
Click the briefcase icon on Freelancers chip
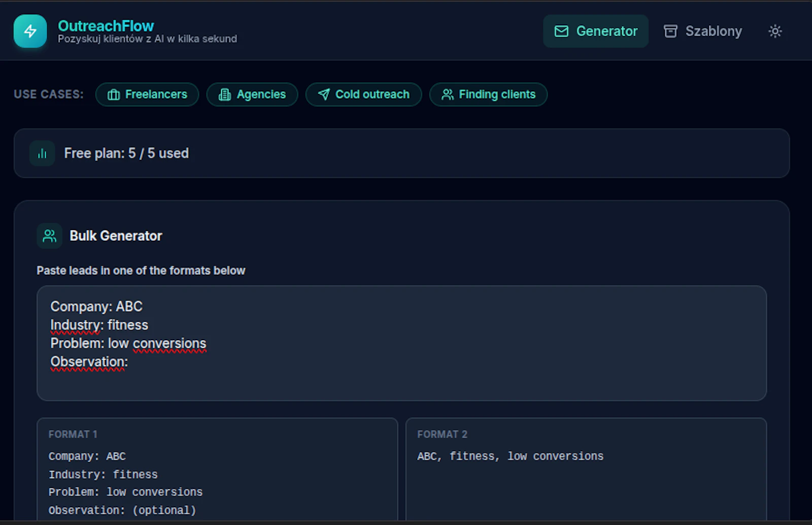114,94
